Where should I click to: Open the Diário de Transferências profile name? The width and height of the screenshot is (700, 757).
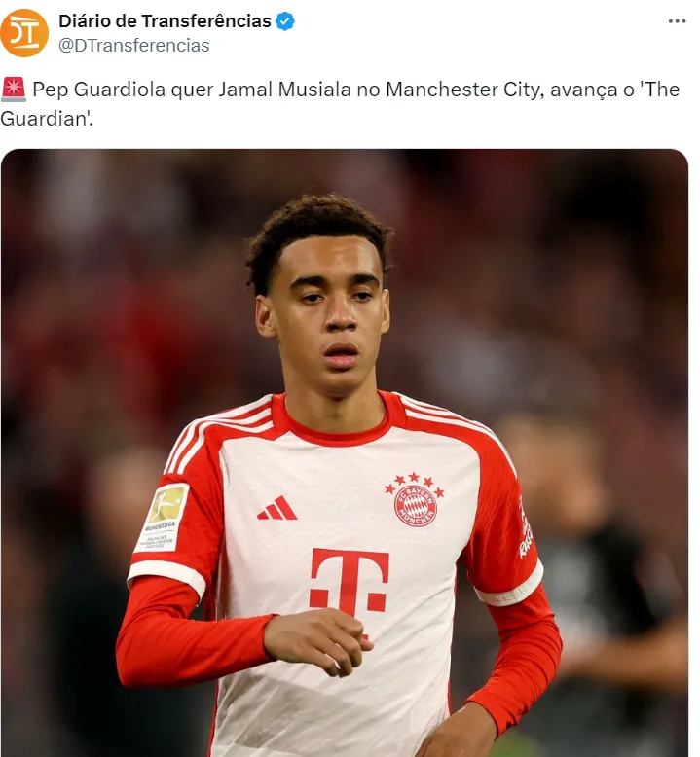165,21
